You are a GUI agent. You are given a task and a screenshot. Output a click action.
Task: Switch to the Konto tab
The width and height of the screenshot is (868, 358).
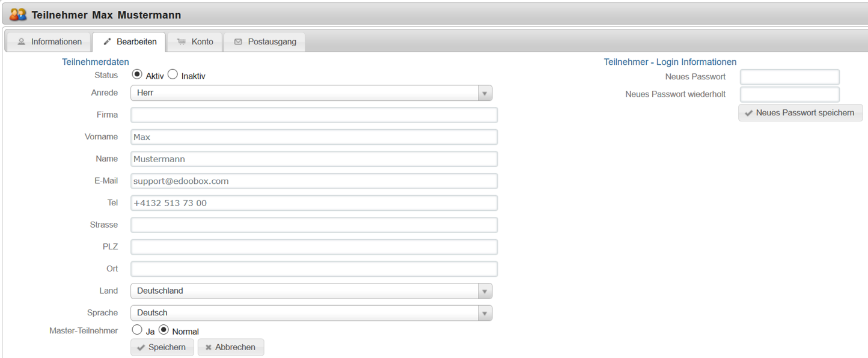195,42
